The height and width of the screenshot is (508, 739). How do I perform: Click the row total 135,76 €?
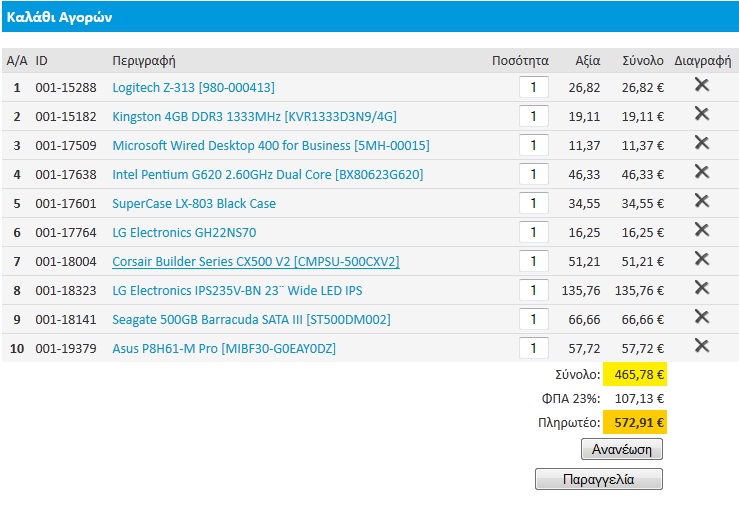click(x=639, y=290)
